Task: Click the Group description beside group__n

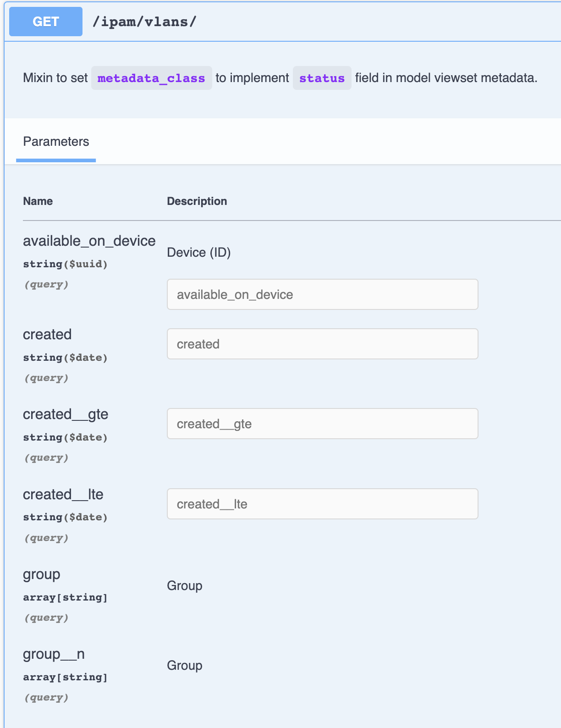Action: (x=184, y=666)
